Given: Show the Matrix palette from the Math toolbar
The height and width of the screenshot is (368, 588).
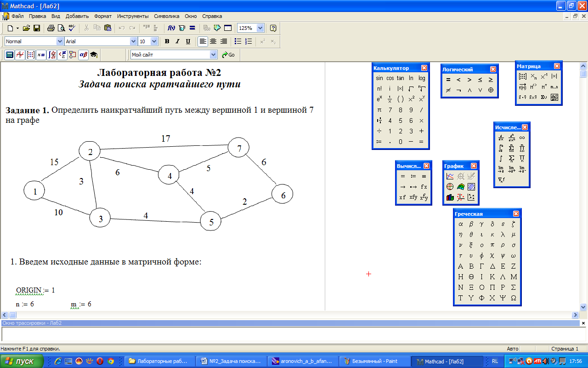Looking at the screenshot, I should point(30,55).
